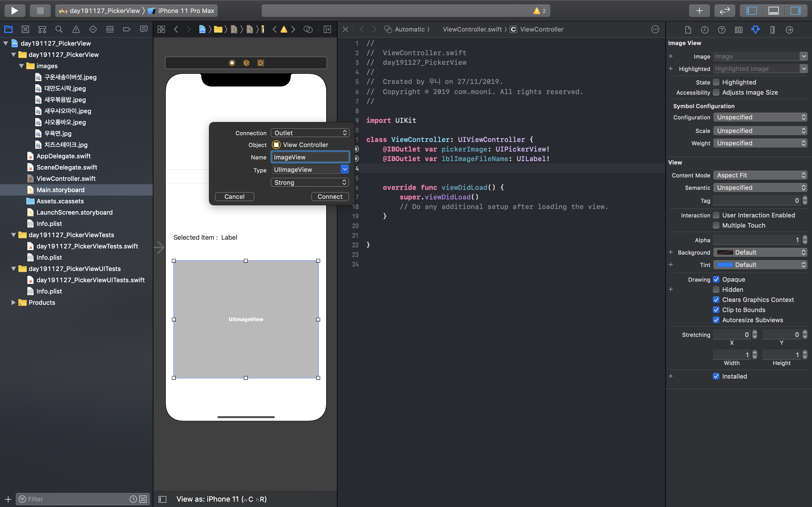Image resolution: width=812 pixels, height=507 pixels.
Task: Open the Attributes inspector icon
Action: (x=755, y=30)
